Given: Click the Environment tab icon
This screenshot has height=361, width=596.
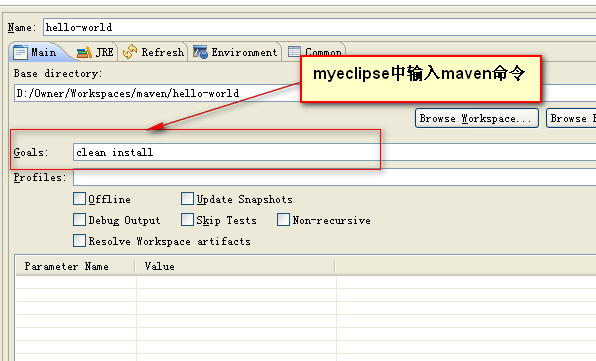Looking at the screenshot, I should point(200,52).
